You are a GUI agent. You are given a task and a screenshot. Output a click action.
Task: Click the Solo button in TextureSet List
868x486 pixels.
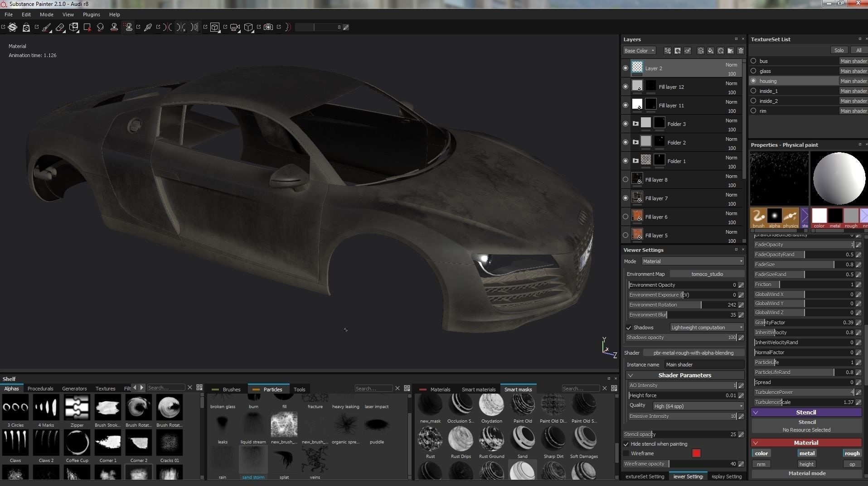[839, 50]
